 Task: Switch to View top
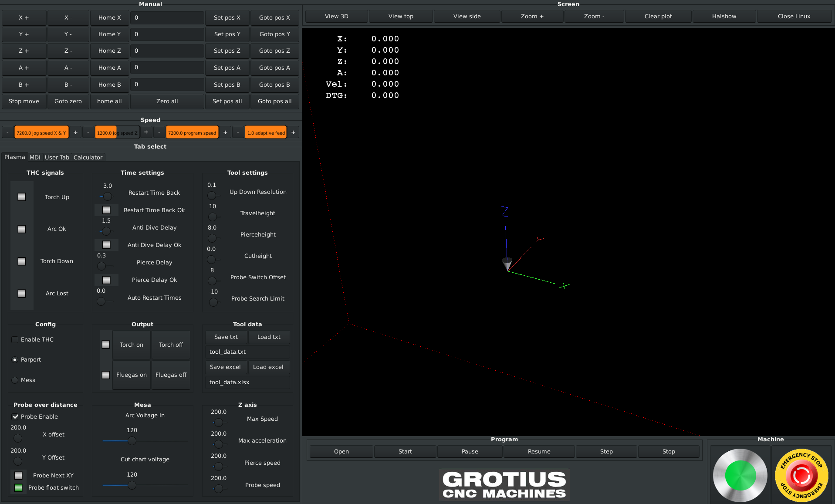click(x=401, y=17)
